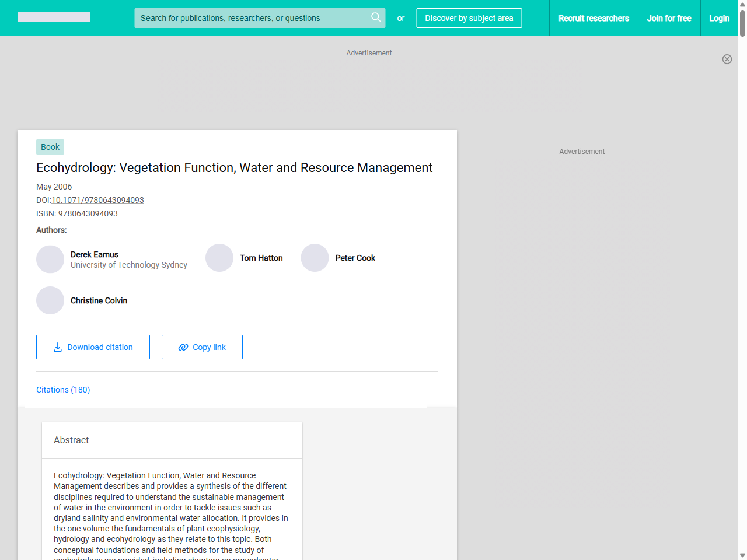Open the DOI link 10.1071/9780643094093
This screenshot has height=560, width=747.
pyautogui.click(x=97, y=200)
